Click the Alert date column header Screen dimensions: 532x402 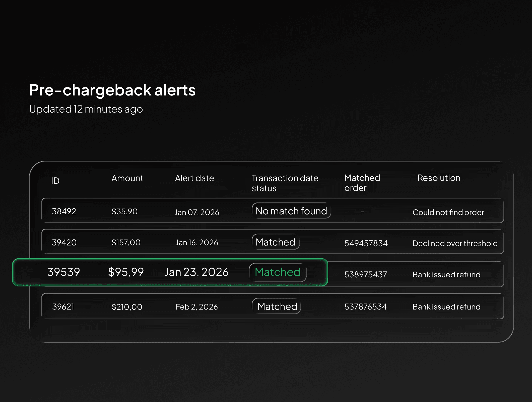pyautogui.click(x=194, y=178)
